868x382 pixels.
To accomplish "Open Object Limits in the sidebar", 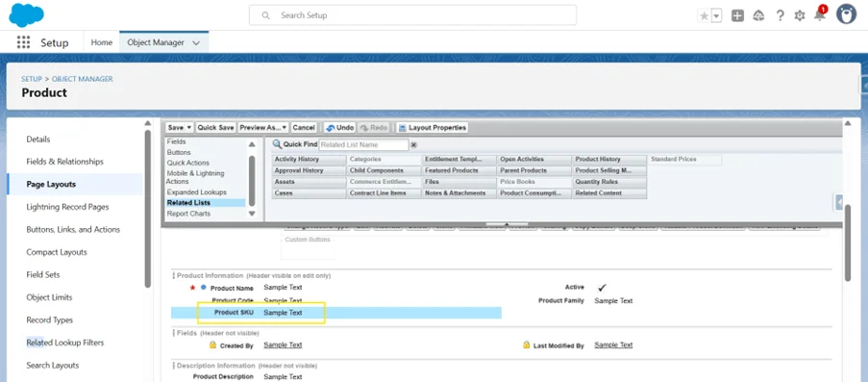I will point(49,297).
